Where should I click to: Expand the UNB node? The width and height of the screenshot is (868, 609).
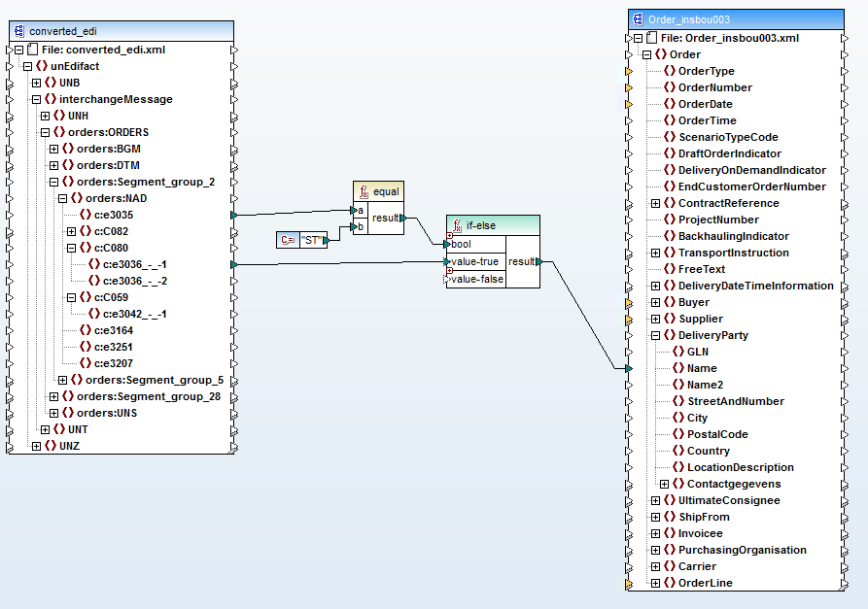click(x=37, y=83)
